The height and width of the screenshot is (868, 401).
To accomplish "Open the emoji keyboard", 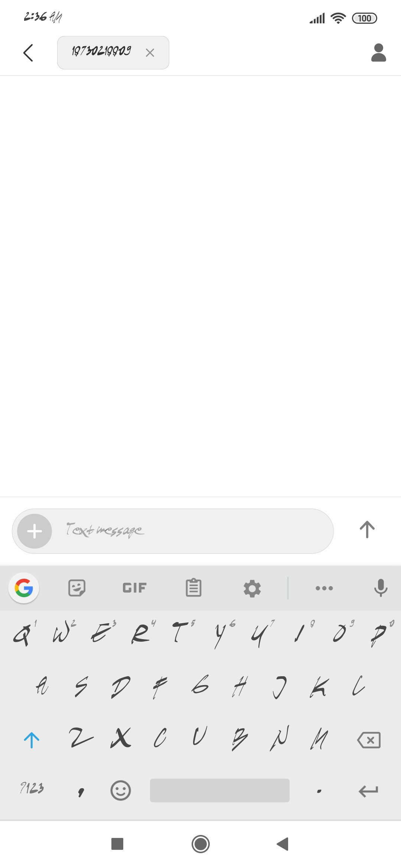I will 121,790.
